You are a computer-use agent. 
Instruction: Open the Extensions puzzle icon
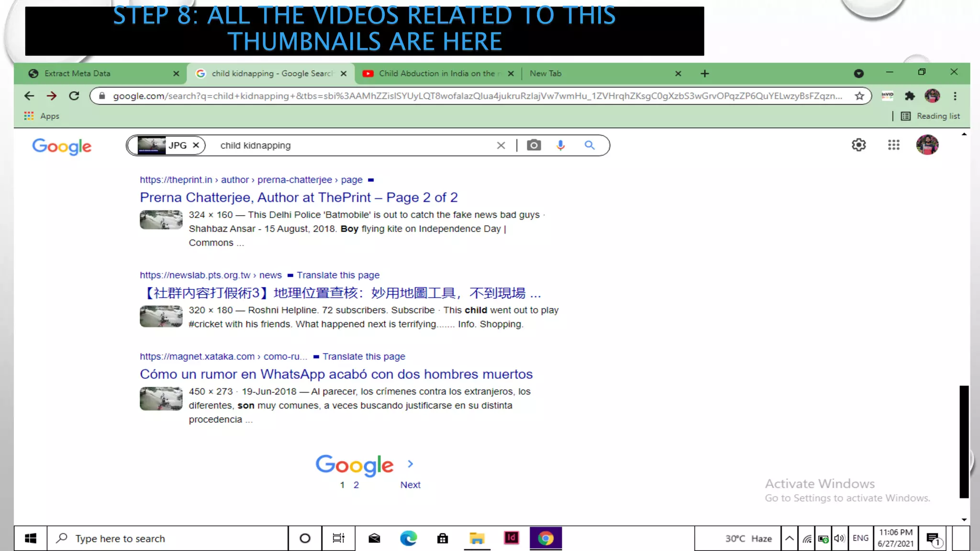tap(910, 96)
